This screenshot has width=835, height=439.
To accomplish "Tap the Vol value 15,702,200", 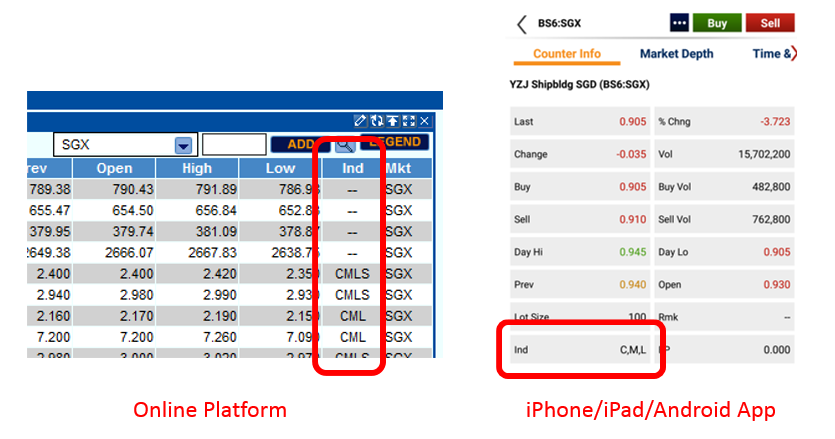I will (x=764, y=154).
